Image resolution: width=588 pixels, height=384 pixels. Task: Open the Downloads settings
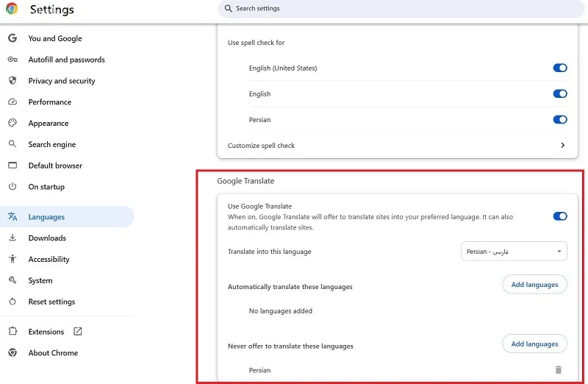(47, 238)
